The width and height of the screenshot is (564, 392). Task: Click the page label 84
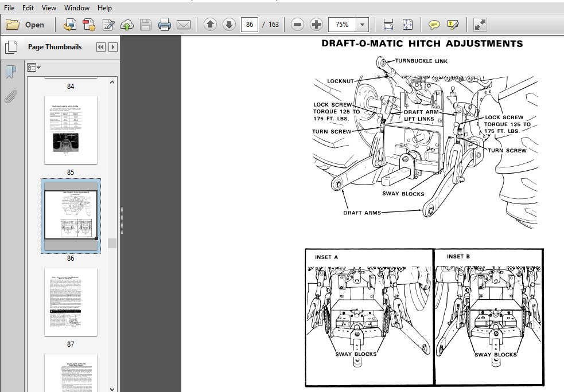coord(71,86)
